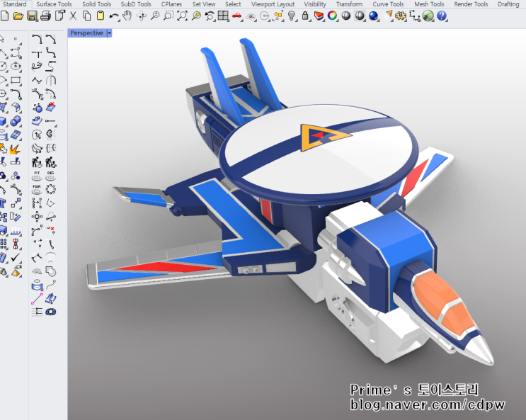Create a new file with New icon

[x=4, y=16]
